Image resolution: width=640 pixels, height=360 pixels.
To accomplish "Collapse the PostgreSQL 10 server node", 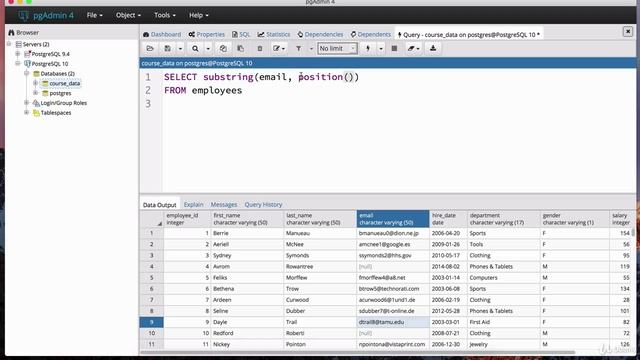I will click(18, 63).
